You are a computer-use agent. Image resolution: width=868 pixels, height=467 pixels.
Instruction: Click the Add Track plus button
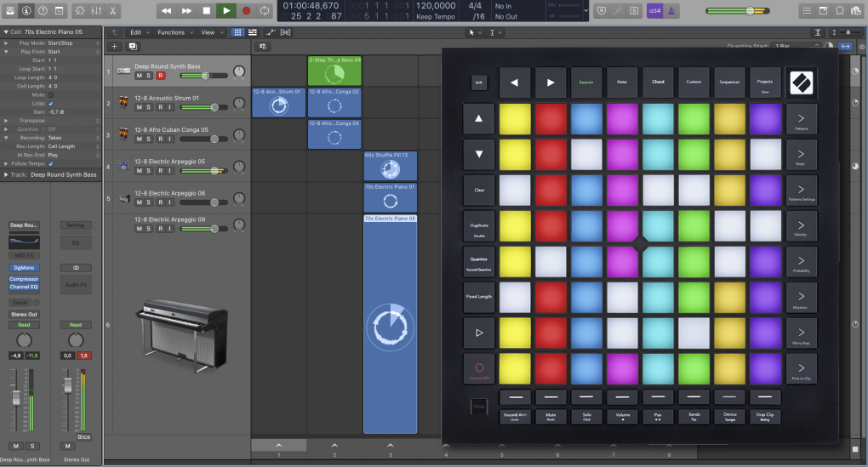(x=114, y=47)
